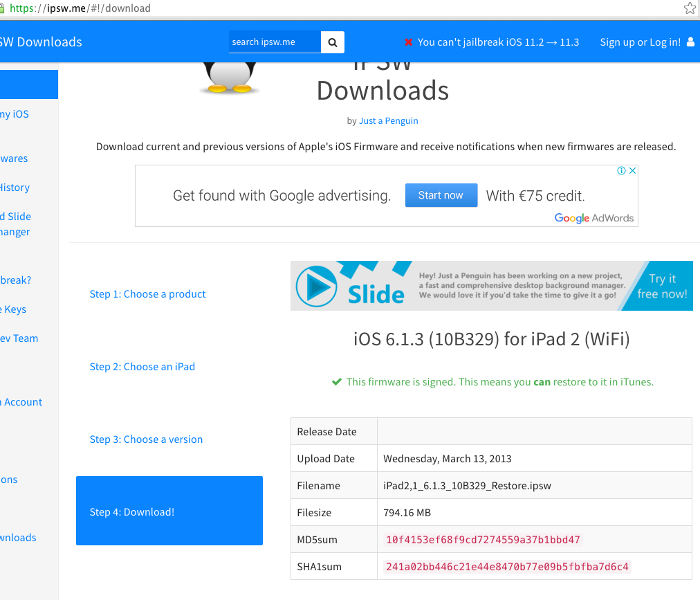Open the Keys sidebar link

[13, 309]
